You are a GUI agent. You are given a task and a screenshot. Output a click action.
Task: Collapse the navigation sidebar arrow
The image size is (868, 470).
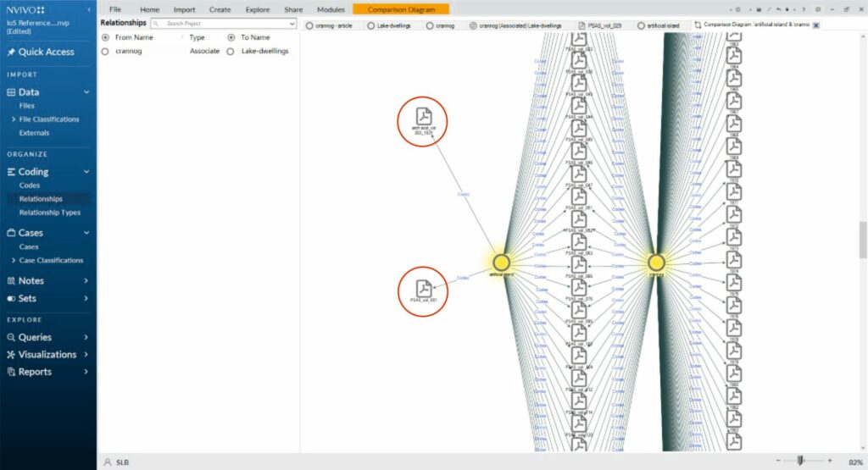(89, 10)
